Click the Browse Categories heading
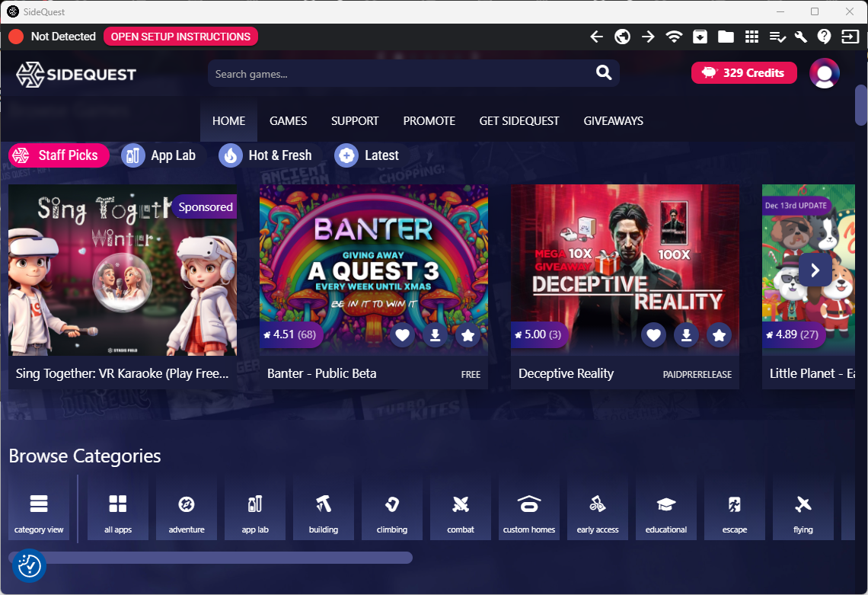This screenshot has height=595, width=868. point(85,456)
